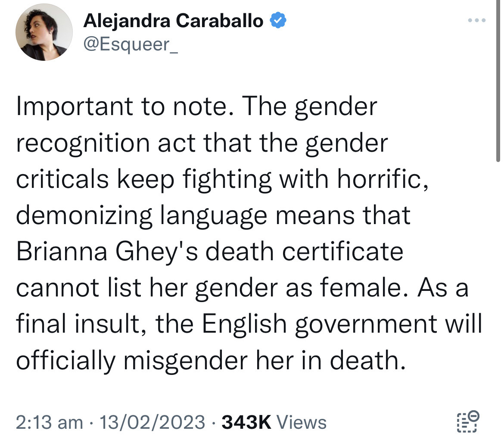
Task: Visit the @Esqueer_ handle profile
Action: pos(131,44)
